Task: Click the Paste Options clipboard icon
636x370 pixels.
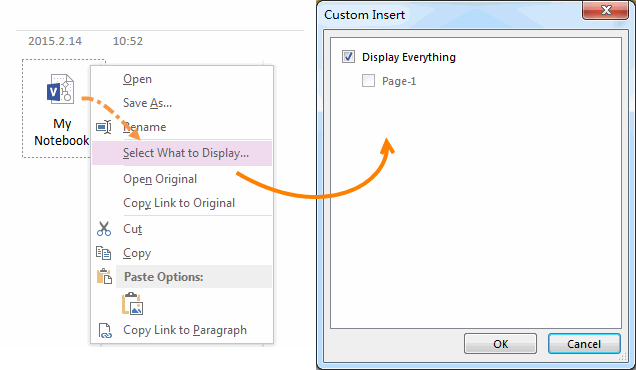Action: (x=104, y=277)
